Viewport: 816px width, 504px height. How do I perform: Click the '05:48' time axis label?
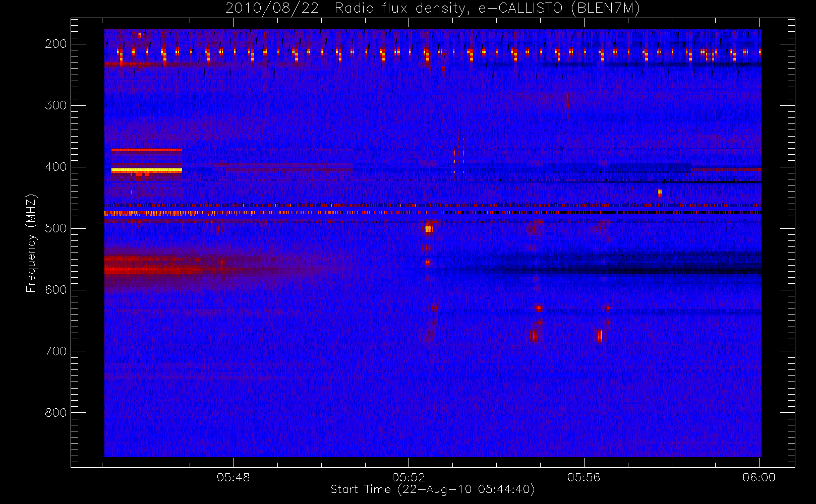pyautogui.click(x=234, y=477)
